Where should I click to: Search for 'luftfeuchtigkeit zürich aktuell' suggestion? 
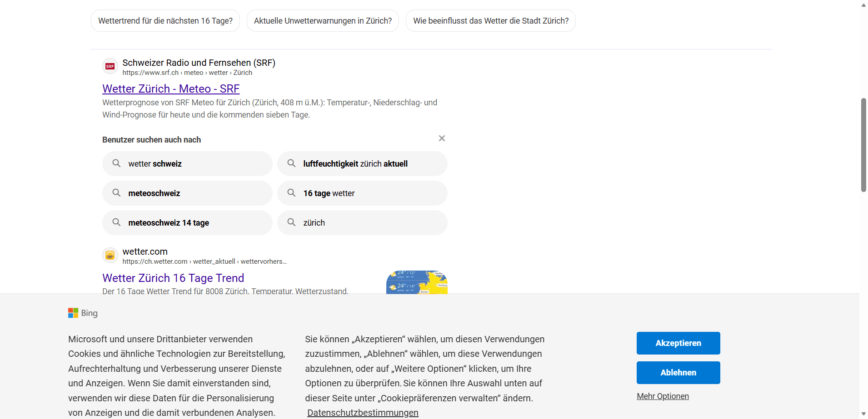362,163
